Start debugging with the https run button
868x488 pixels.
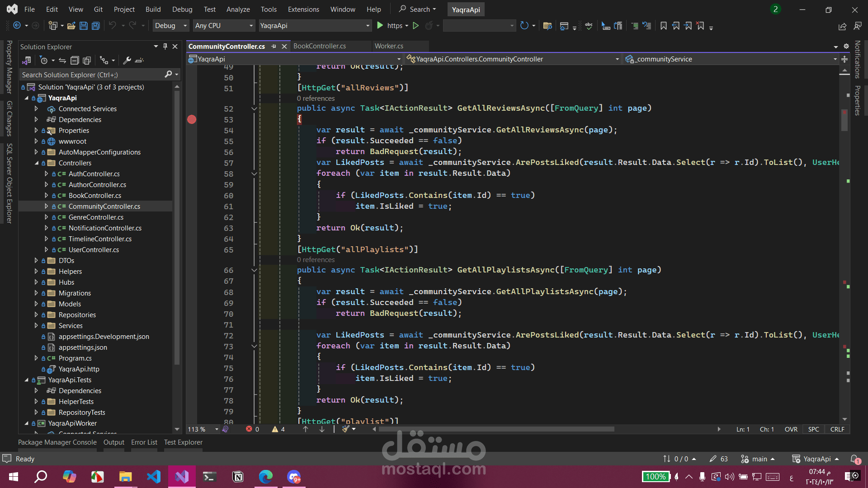click(381, 26)
